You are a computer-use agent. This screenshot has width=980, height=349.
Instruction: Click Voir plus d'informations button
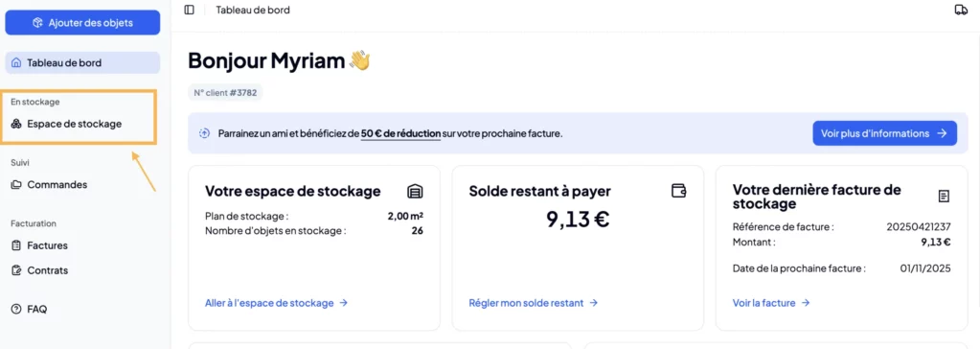coord(884,133)
